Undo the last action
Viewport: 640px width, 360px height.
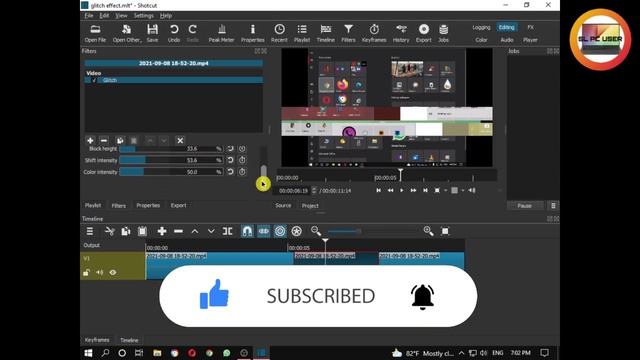(174, 33)
